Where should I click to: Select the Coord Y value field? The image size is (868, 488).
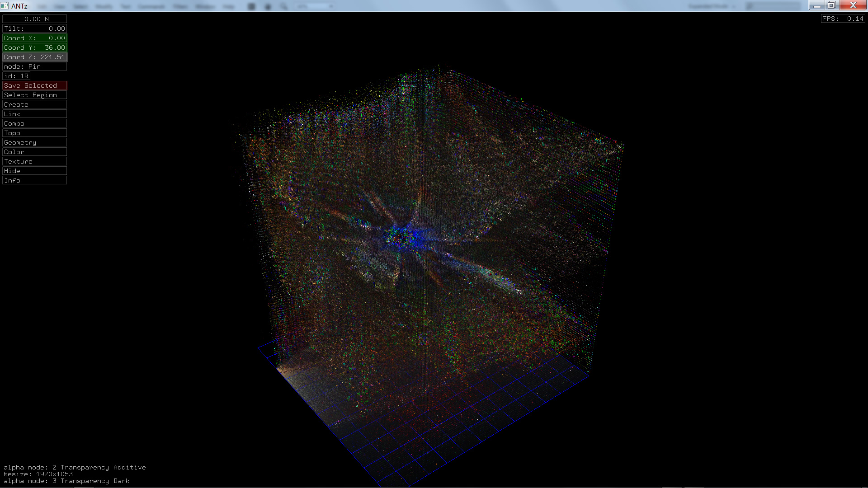(34, 47)
